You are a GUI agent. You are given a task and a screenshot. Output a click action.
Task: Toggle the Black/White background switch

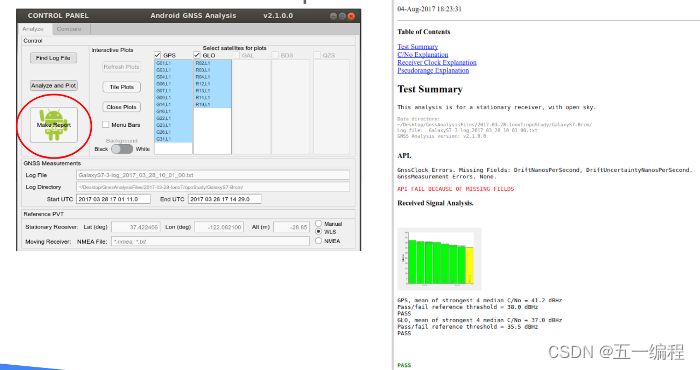pos(122,149)
